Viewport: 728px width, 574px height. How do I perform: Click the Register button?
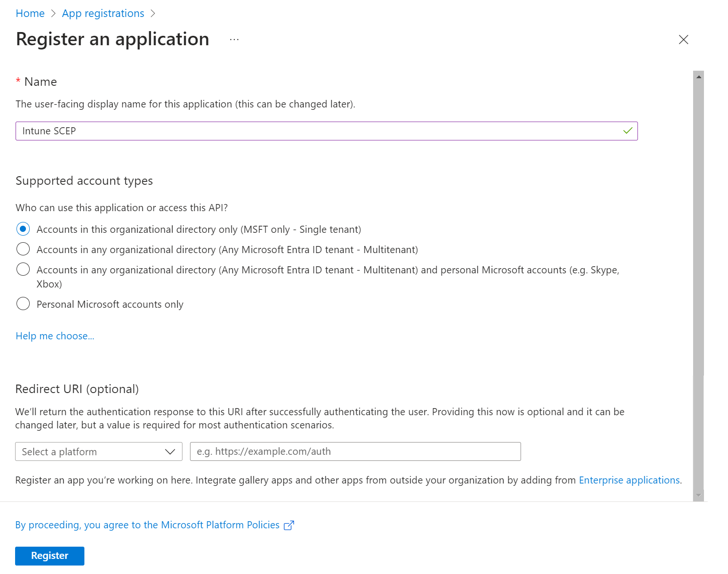[x=50, y=556]
